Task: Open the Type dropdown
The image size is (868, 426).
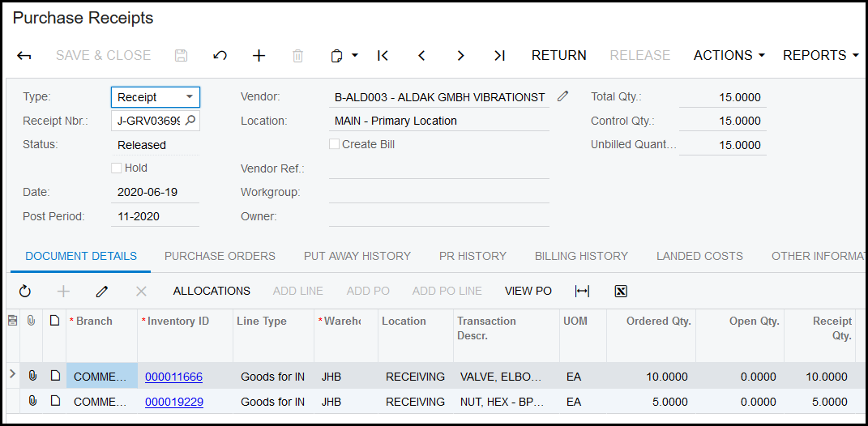Action: coord(189,97)
